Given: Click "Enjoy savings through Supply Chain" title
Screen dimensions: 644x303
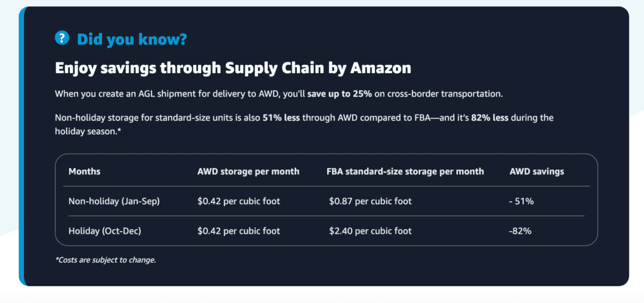Looking at the screenshot, I should [233, 68].
